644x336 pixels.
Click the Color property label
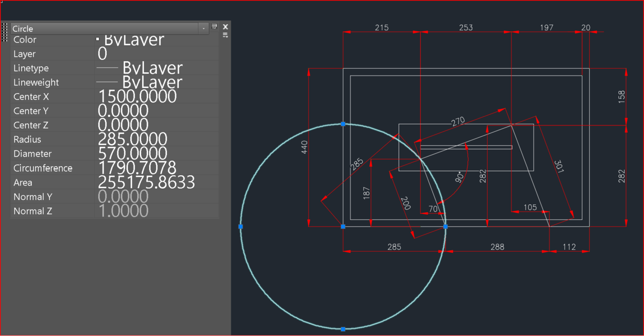coord(25,40)
